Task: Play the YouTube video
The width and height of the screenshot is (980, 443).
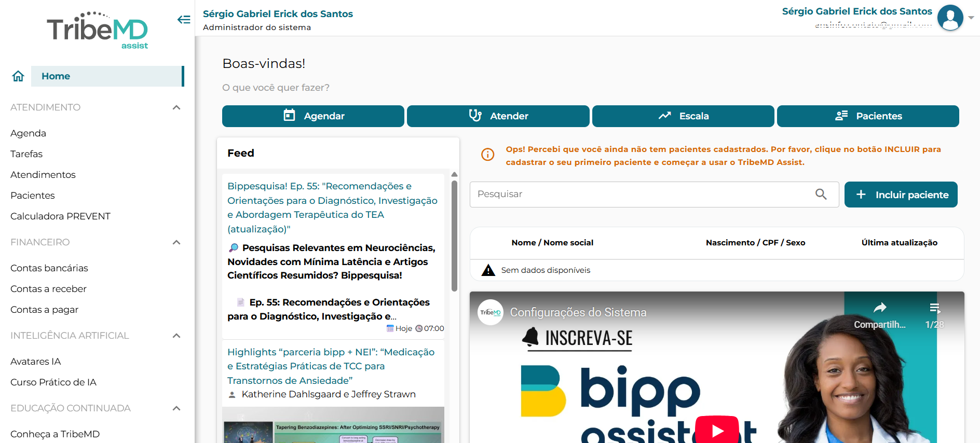Action: click(717, 430)
